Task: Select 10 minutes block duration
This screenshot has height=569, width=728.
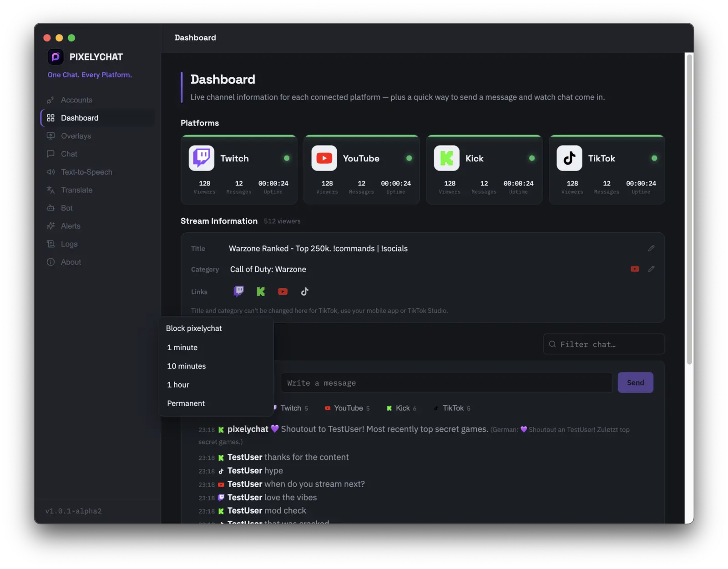Action: point(216,366)
